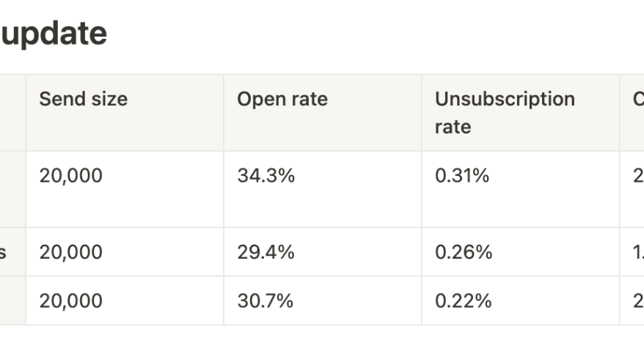Select the 20,000 send size beside 29.4%
644x362 pixels.
pos(124,252)
